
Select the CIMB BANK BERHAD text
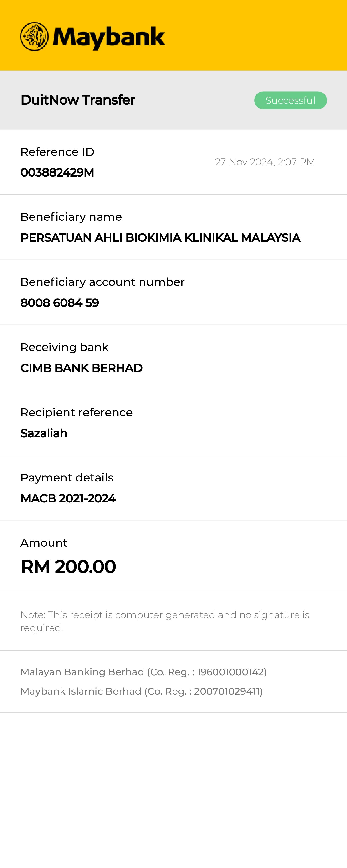pos(82,368)
